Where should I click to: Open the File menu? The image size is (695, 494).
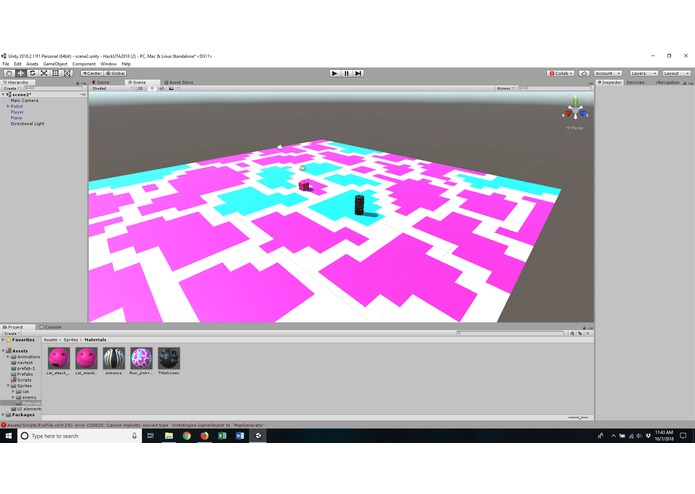click(6, 64)
